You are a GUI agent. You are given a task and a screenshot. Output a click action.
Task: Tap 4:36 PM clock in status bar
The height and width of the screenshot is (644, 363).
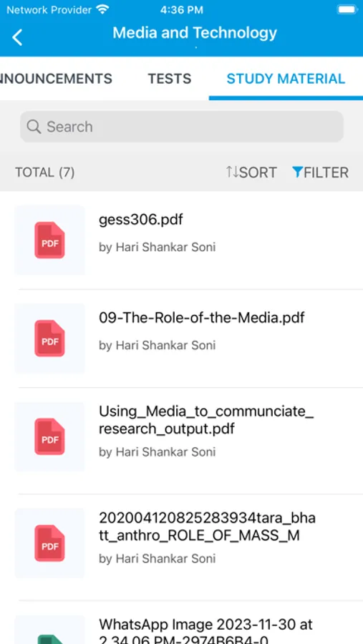(x=182, y=10)
